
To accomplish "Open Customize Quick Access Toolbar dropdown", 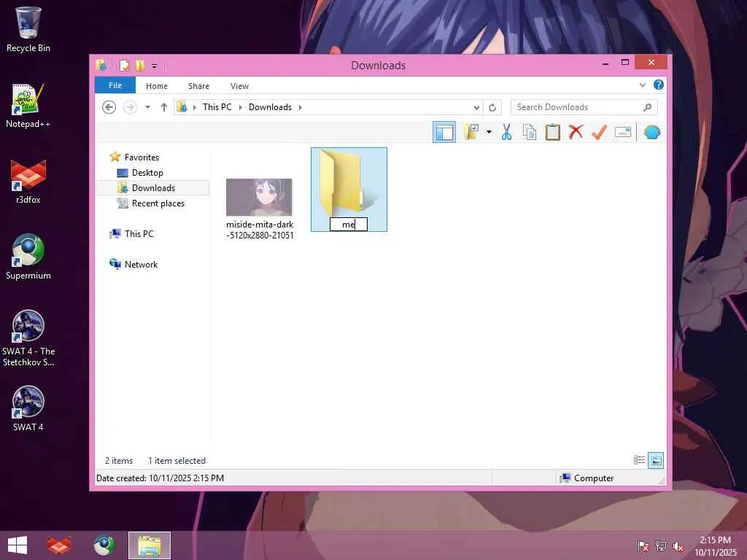I will (x=155, y=66).
